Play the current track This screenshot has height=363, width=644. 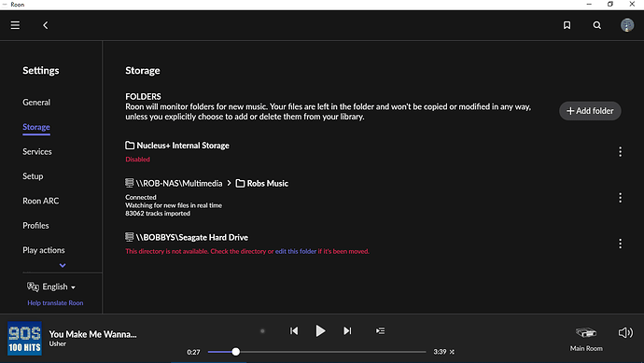pos(320,330)
